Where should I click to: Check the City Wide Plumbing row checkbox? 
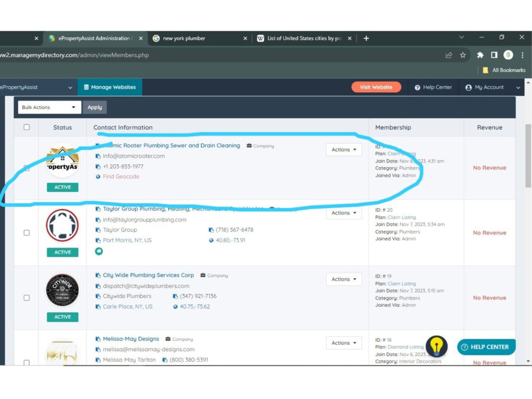[27, 298]
